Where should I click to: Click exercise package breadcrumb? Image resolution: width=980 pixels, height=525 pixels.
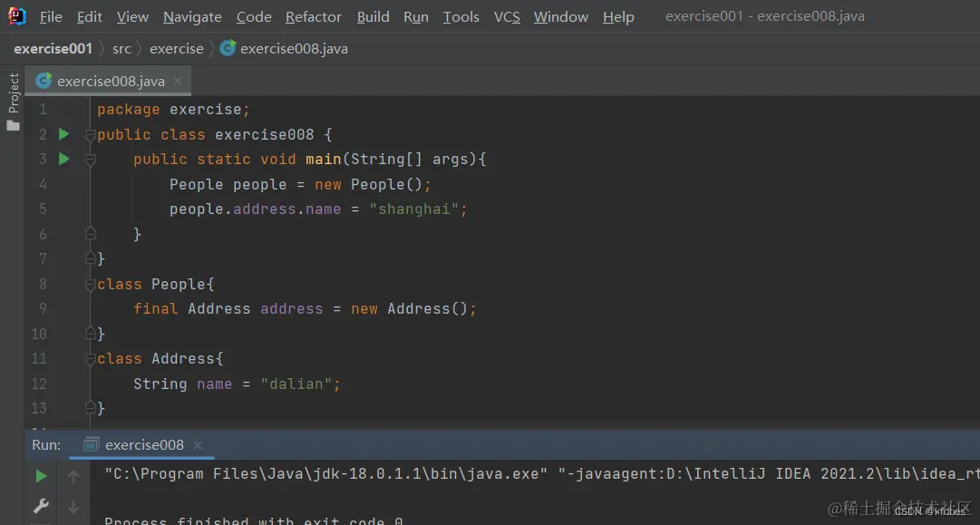pyautogui.click(x=176, y=49)
